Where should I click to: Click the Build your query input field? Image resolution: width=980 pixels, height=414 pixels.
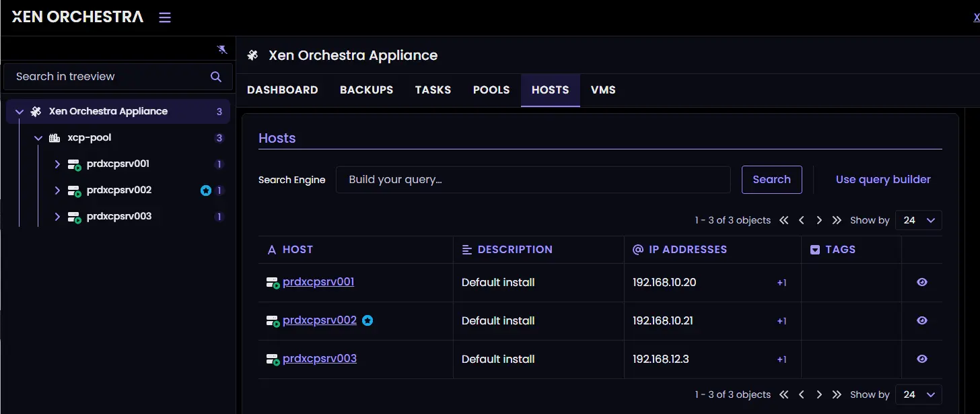(x=532, y=179)
